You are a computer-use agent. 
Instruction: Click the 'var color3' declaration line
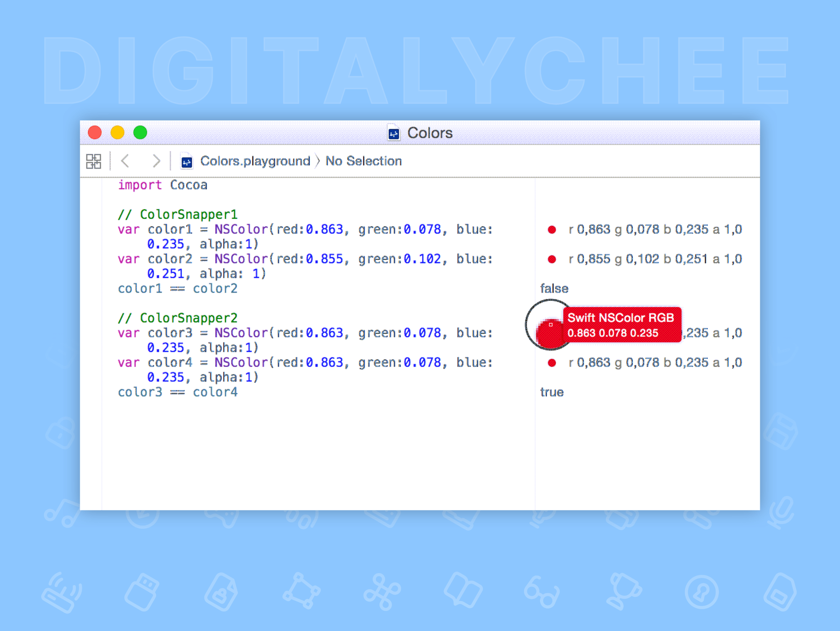(x=305, y=333)
